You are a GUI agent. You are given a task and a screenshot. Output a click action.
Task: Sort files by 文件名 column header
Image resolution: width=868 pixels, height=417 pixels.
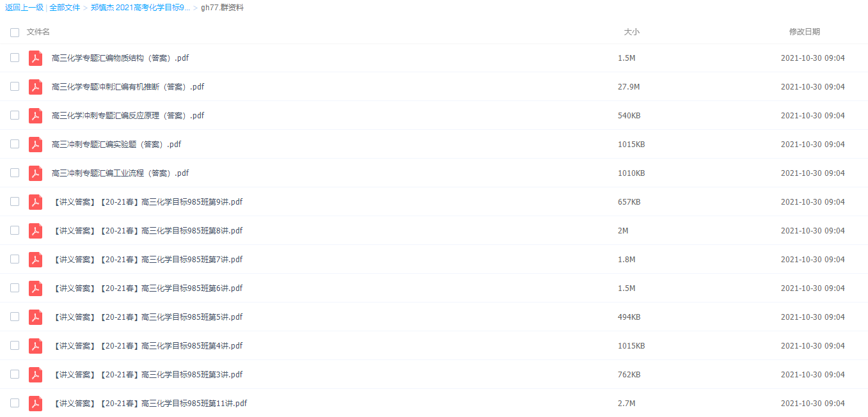(38, 32)
